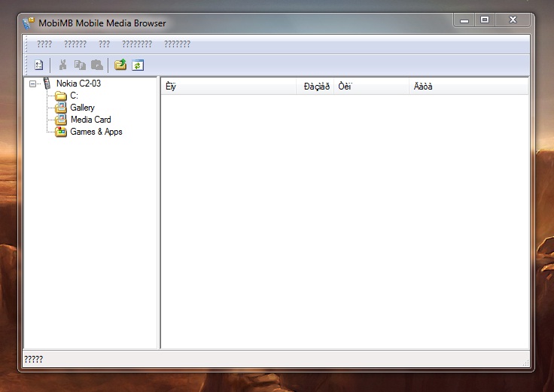
Task: Click the Games & Apps folder icon
Action: [61, 132]
